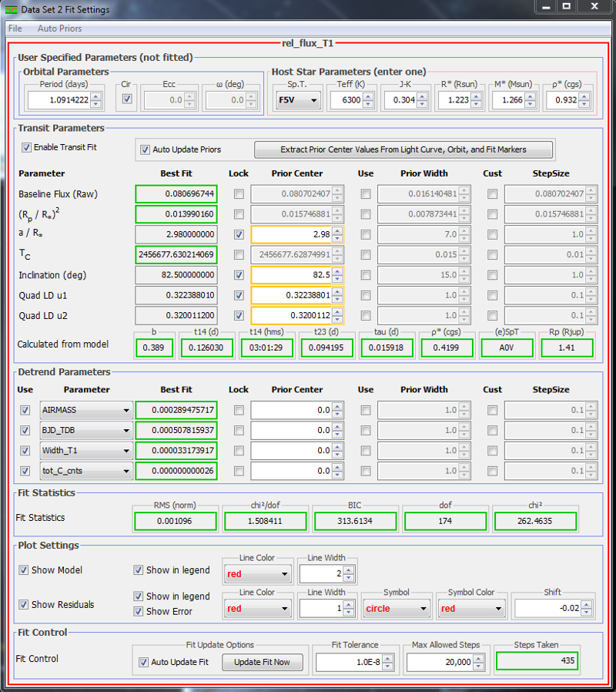616x692 pixels.
Task: Open the Auto Priors menu
Action: tap(59, 29)
